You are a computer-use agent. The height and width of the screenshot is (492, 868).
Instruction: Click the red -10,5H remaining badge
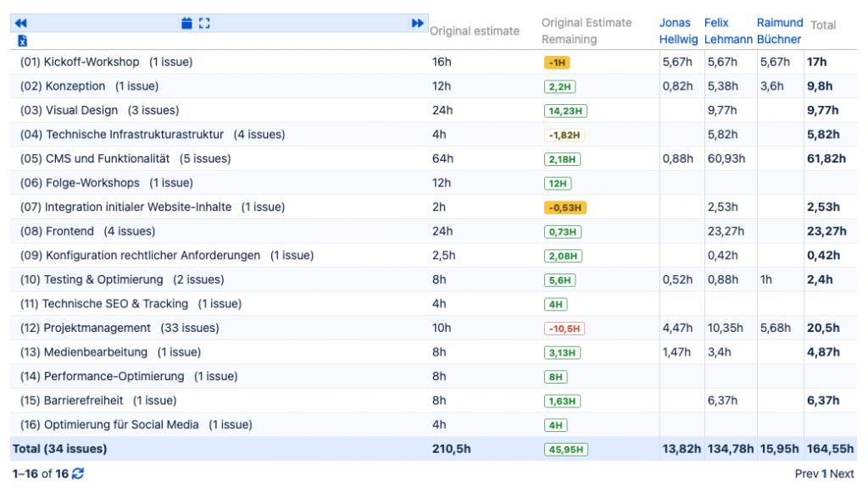tap(565, 329)
